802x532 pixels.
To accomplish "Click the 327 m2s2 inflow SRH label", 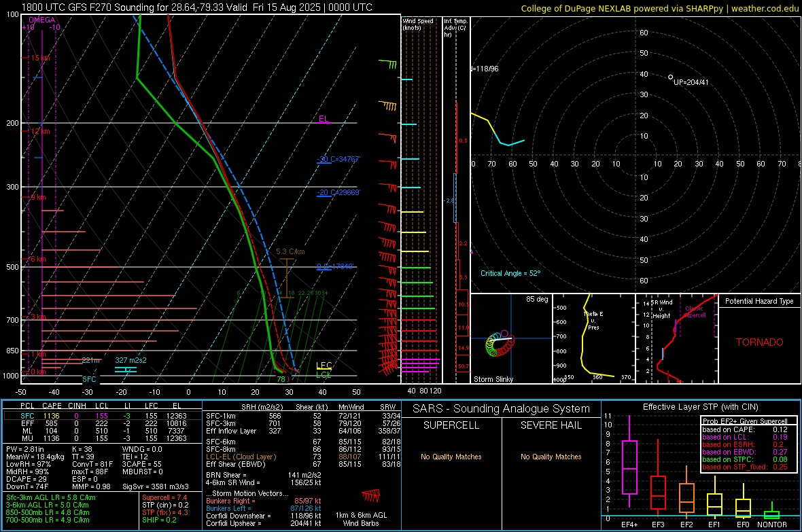I will 131,360.
